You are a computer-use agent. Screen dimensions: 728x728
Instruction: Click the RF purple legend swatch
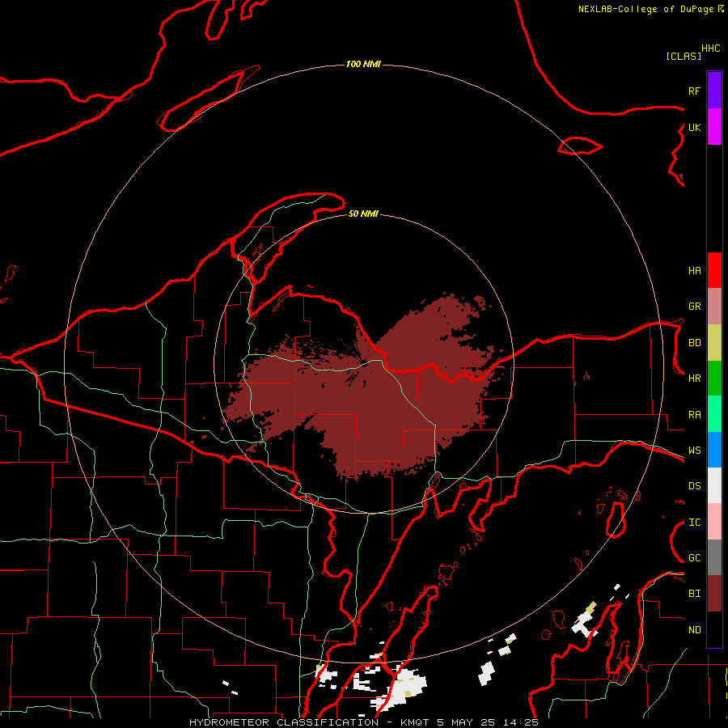click(714, 91)
